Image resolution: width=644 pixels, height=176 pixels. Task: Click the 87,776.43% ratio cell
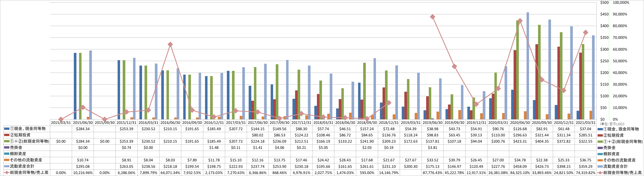click(x=433, y=173)
